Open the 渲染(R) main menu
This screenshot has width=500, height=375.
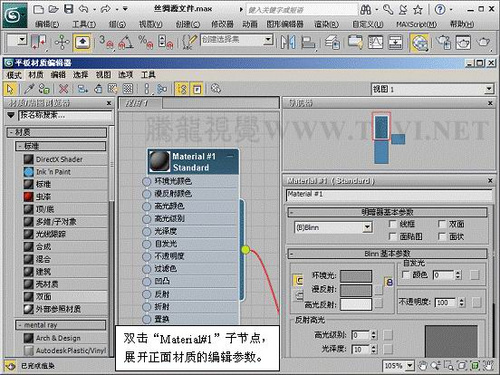tap(326, 24)
